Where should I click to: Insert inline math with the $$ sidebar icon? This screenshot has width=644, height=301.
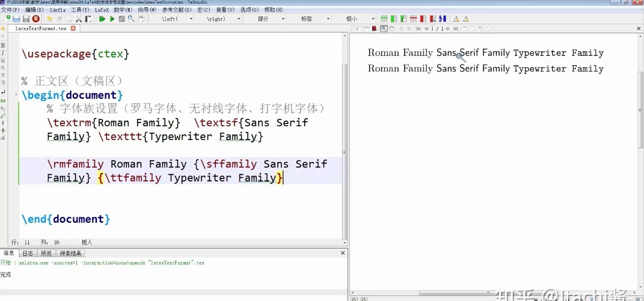3,100
